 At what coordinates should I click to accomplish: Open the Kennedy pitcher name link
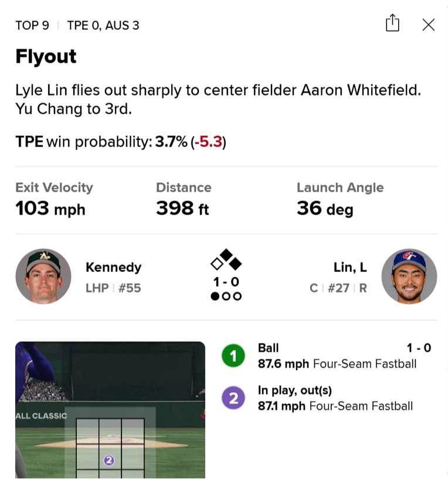coord(113,267)
